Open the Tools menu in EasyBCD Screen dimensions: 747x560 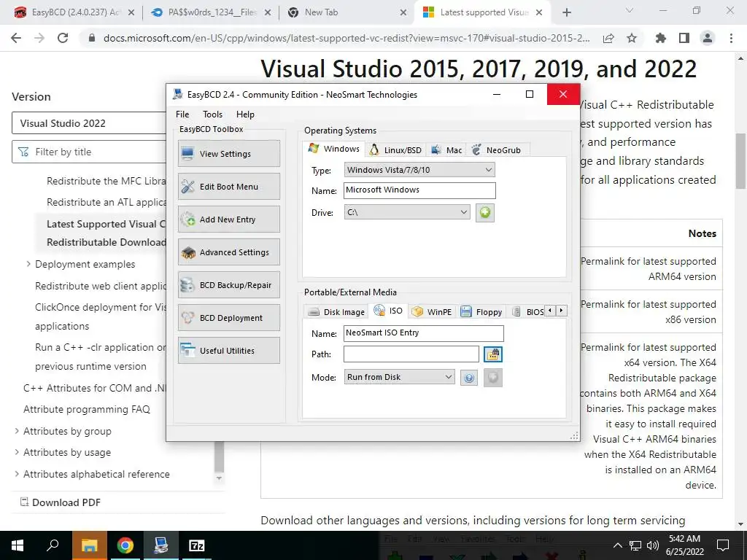tap(212, 114)
